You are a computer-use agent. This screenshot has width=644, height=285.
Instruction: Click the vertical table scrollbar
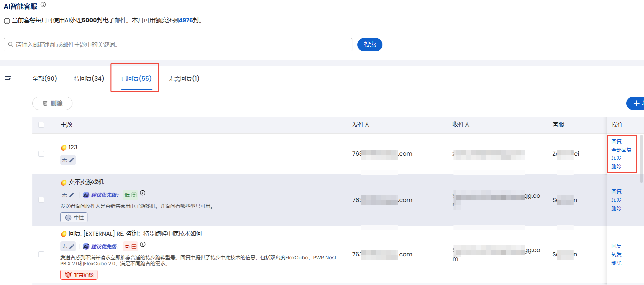[x=641, y=159]
